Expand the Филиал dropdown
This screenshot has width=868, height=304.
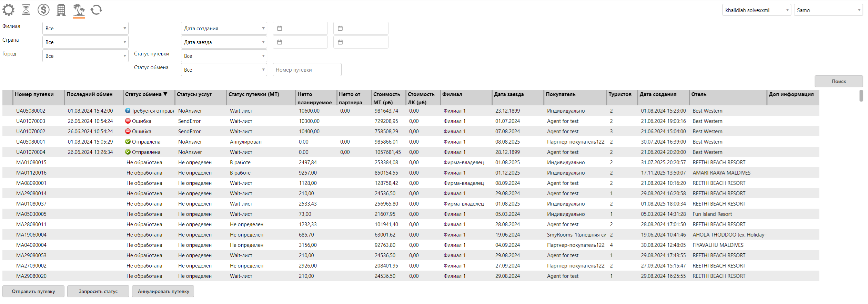click(124, 28)
